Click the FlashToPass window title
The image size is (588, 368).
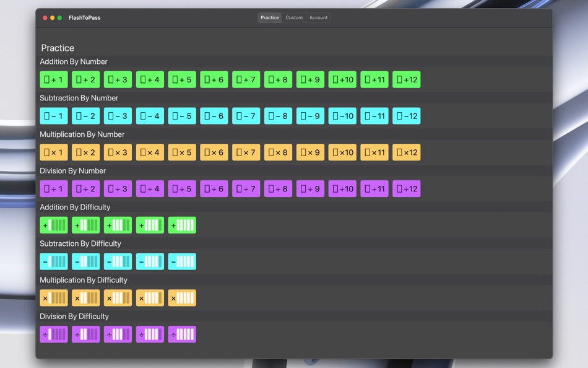point(84,17)
